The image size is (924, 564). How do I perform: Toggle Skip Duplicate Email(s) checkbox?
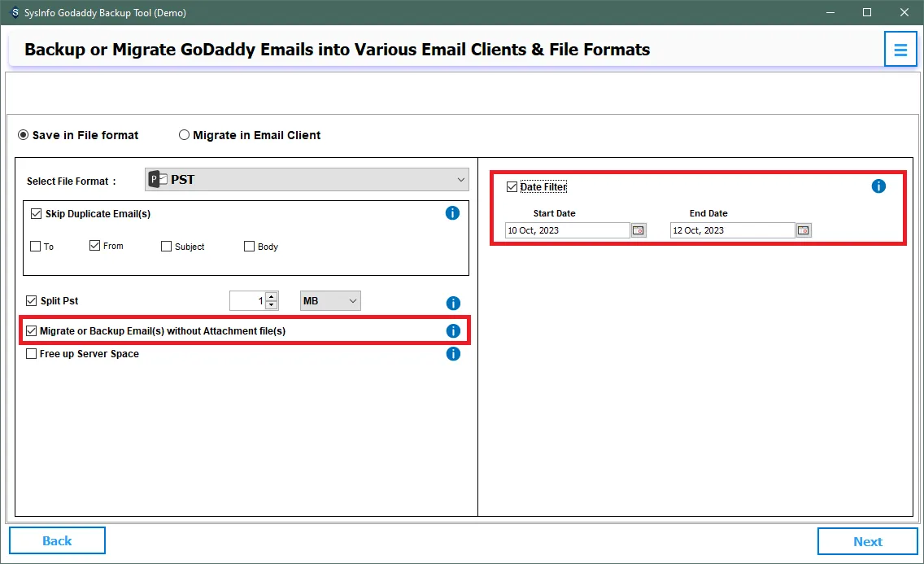(x=36, y=213)
